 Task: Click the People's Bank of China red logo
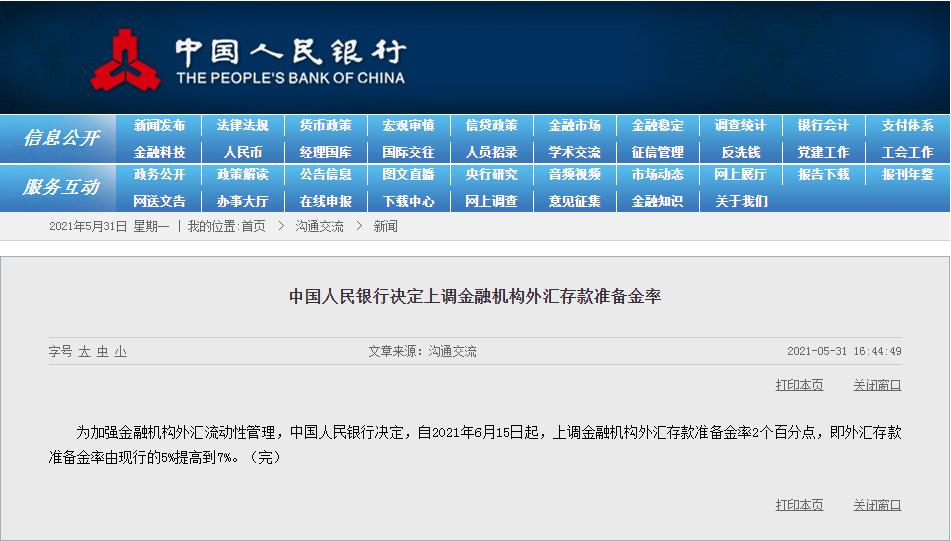(126, 60)
